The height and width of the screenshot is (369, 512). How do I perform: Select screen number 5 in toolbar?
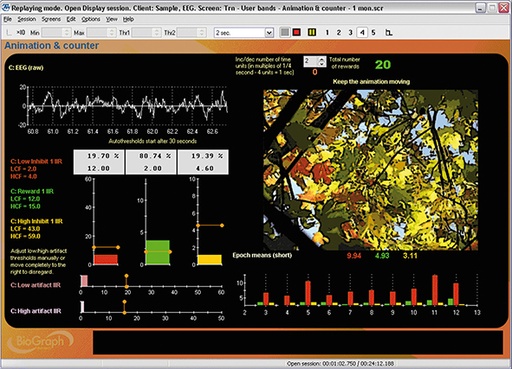pos(373,32)
